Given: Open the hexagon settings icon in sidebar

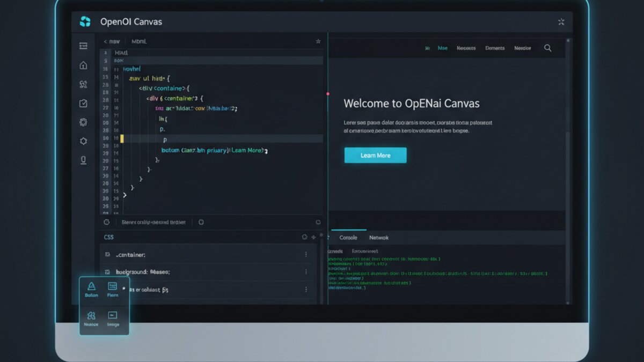Looking at the screenshot, I should 83,141.
